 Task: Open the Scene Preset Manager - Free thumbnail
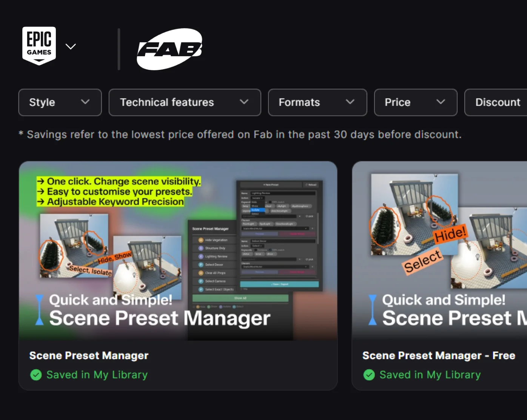pyautogui.click(x=439, y=251)
